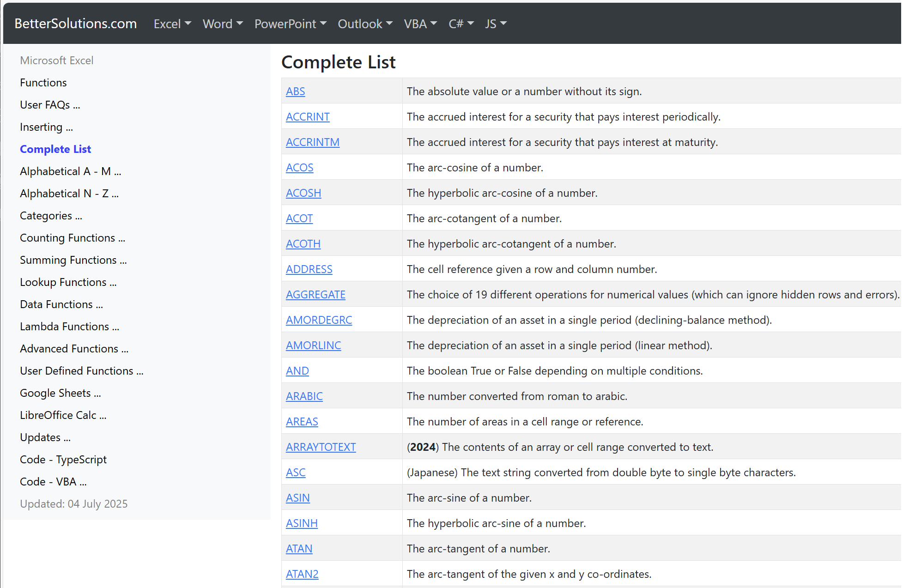
Task: Open Counting Functions sidebar item
Action: [73, 238]
